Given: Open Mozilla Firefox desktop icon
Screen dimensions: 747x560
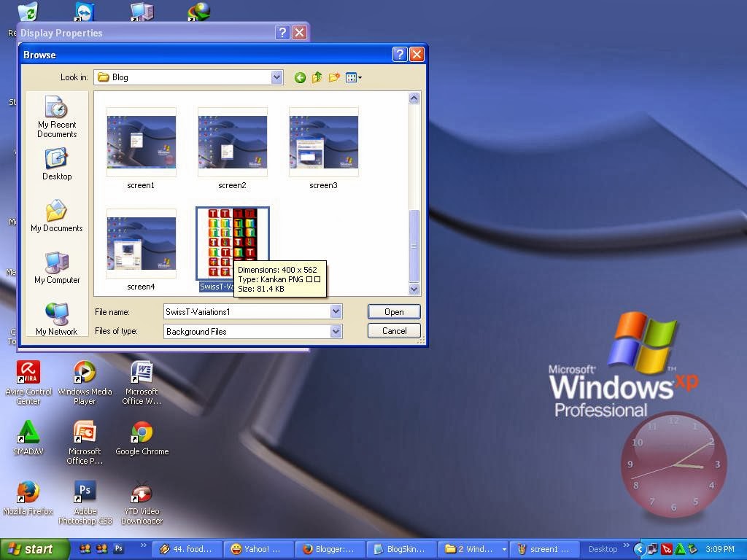Looking at the screenshot, I should (x=28, y=497).
